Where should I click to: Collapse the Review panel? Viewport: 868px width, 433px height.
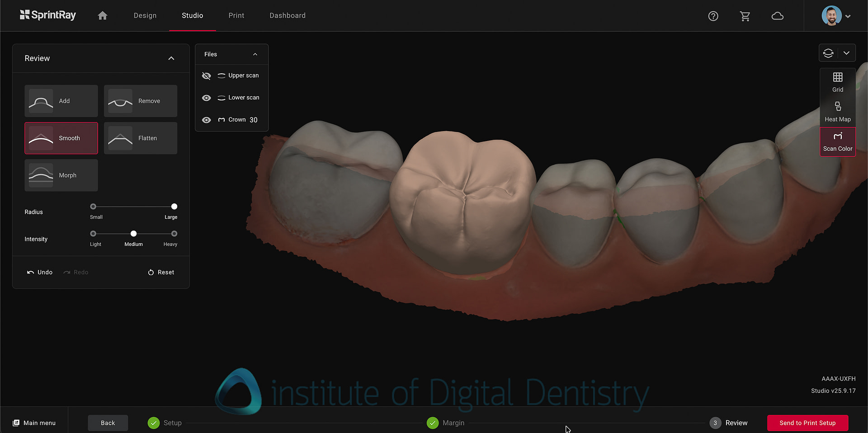171,58
